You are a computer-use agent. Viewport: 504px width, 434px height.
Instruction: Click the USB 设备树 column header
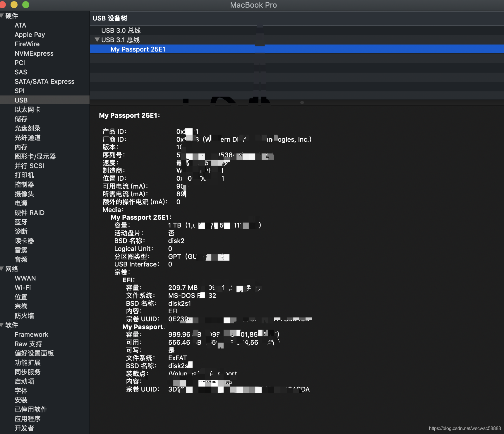pos(297,18)
